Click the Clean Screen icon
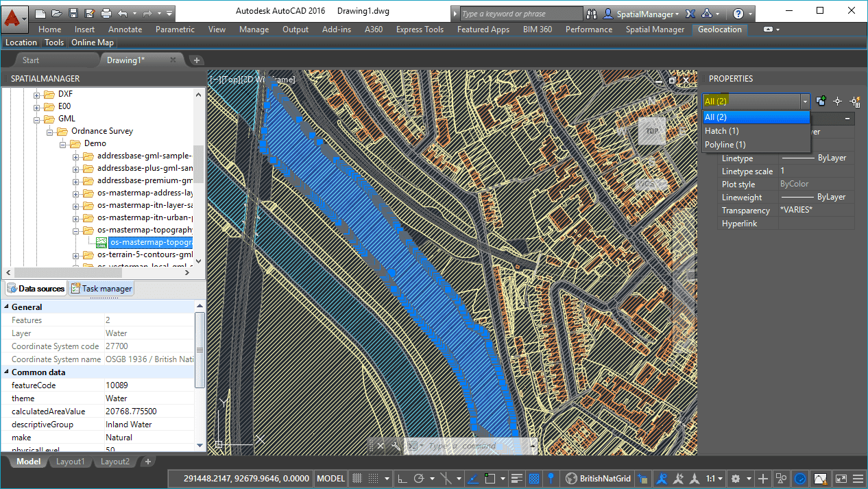Image resolution: width=868 pixels, height=489 pixels. [841, 478]
